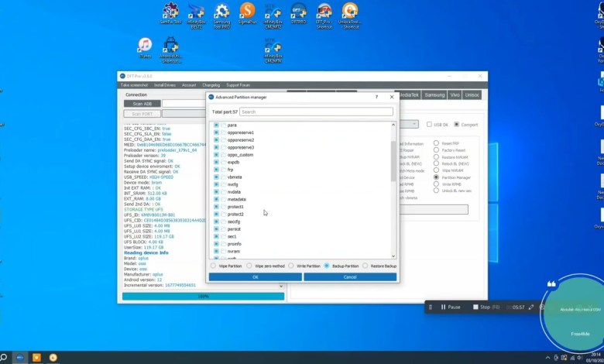Click the pen annotation icon on recorder bar
The image size is (604, 364).
(531, 307)
